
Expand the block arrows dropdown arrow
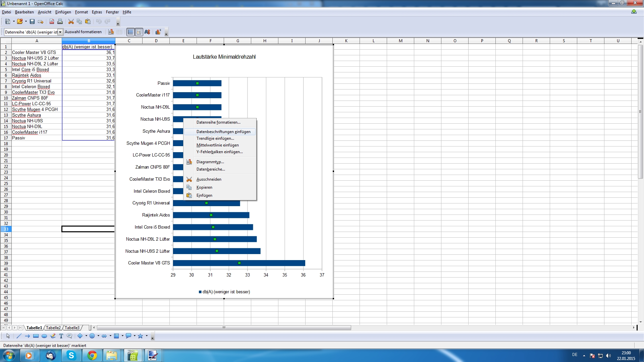[110, 336]
